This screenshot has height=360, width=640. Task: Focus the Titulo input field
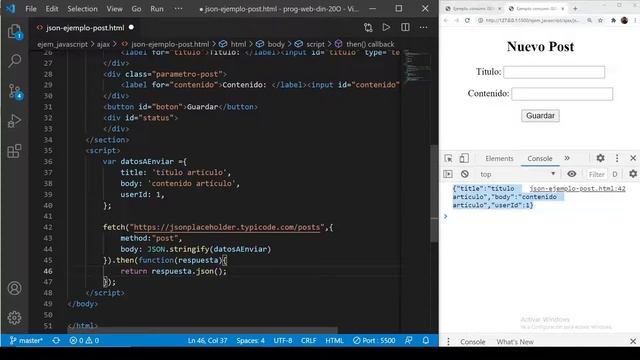[554, 72]
